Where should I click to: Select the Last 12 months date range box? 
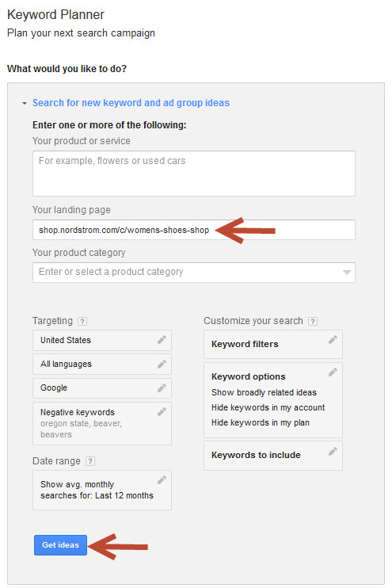[102, 490]
